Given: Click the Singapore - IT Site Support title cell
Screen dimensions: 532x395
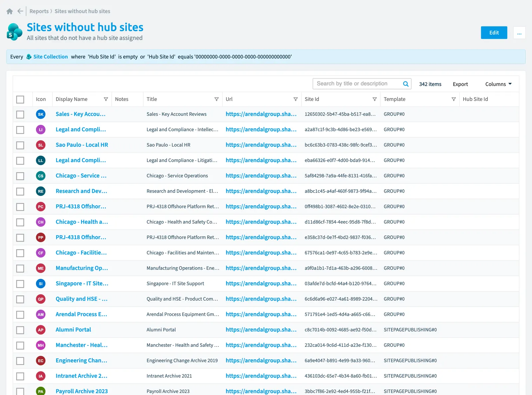Looking at the screenshot, I should coord(175,284).
